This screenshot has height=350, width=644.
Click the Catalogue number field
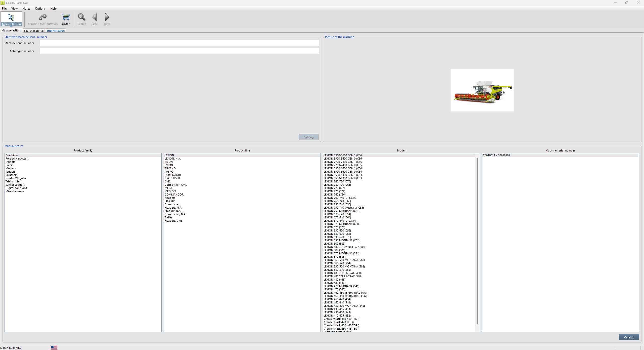point(179,51)
